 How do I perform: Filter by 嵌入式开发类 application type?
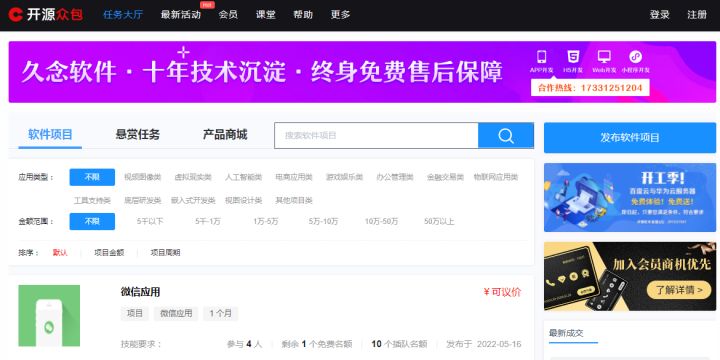pos(193,200)
